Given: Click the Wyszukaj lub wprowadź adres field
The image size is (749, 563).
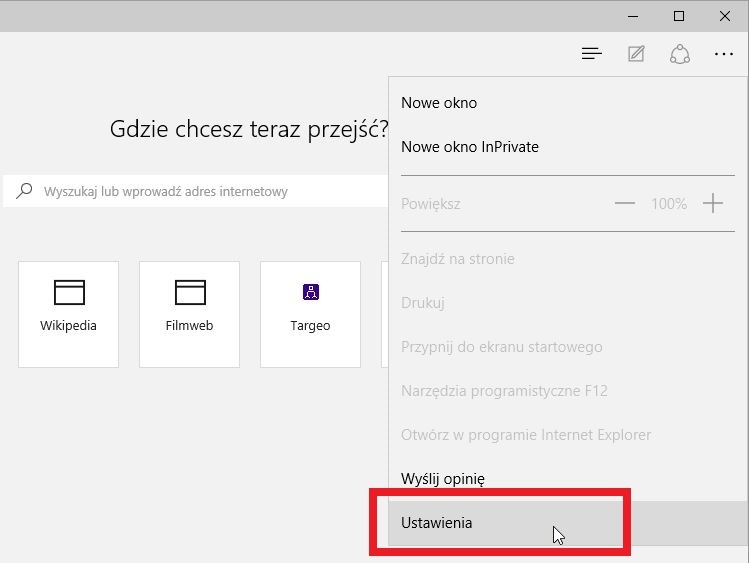Looking at the screenshot, I should tap(196, 191).
